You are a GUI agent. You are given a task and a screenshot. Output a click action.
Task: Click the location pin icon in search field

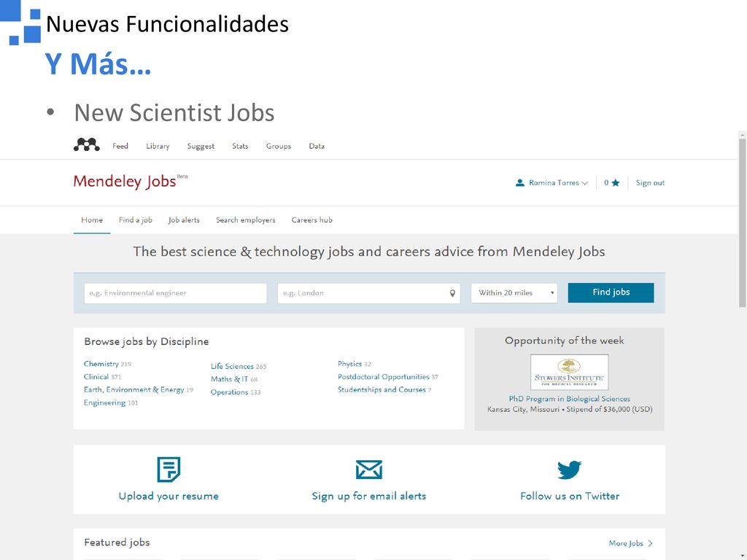click(x=452, y=293)
